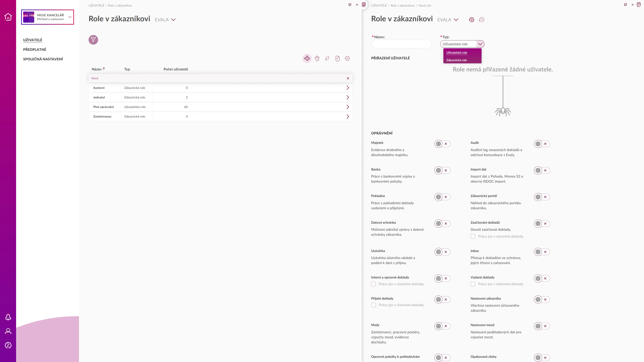
Task: Click the filter funnel icon
Action: tap(93, 40)
